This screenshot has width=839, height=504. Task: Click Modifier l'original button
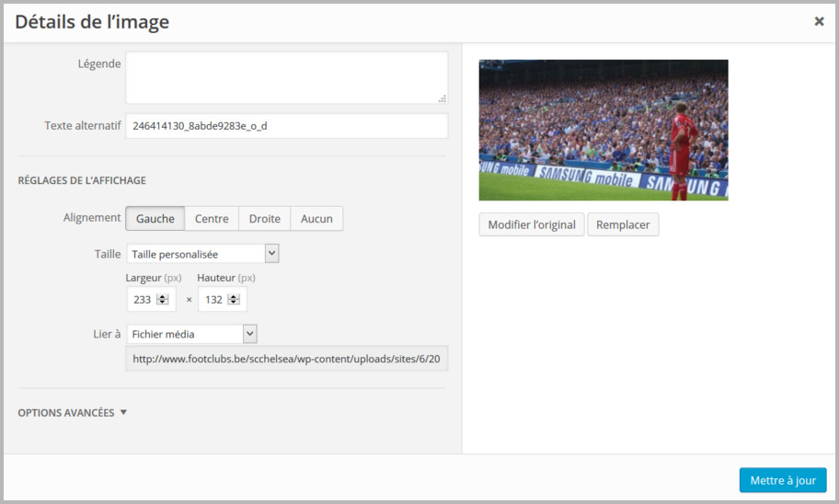coord(532,224)
